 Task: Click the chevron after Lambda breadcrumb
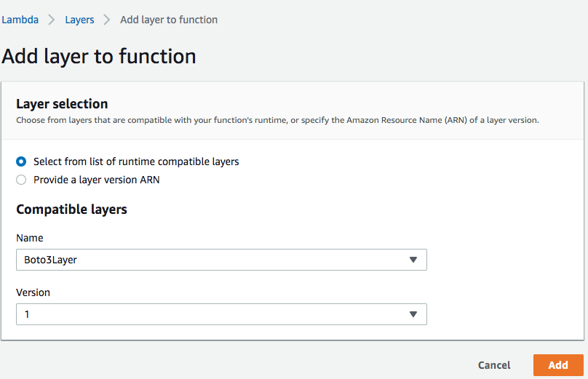(x=52, y=20)
